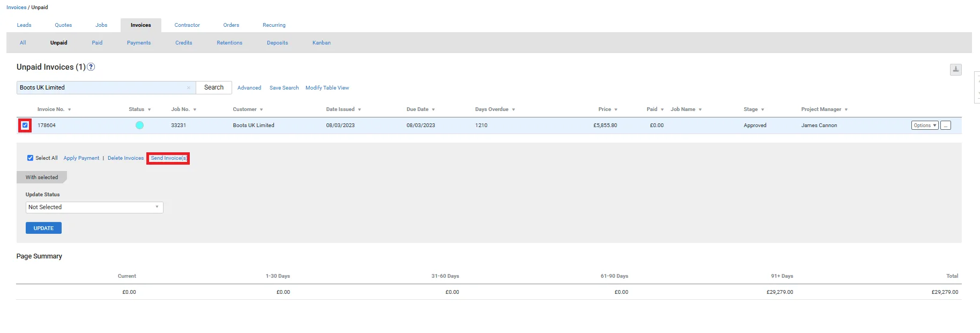The image size is (980, 333).
Task: Sort by Due Date column header
Action: tap(420, 109)
